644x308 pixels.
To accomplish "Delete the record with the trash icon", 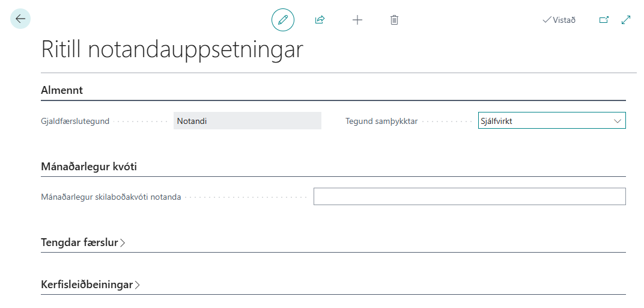I will (x=394, y=20).
